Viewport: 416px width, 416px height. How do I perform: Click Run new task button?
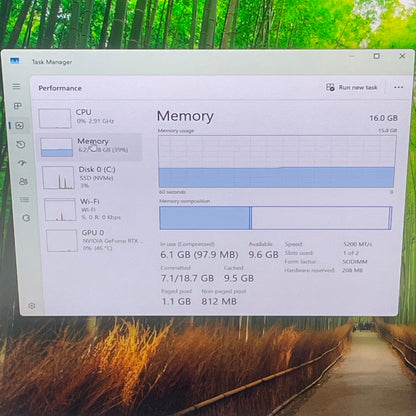(352, 87)
